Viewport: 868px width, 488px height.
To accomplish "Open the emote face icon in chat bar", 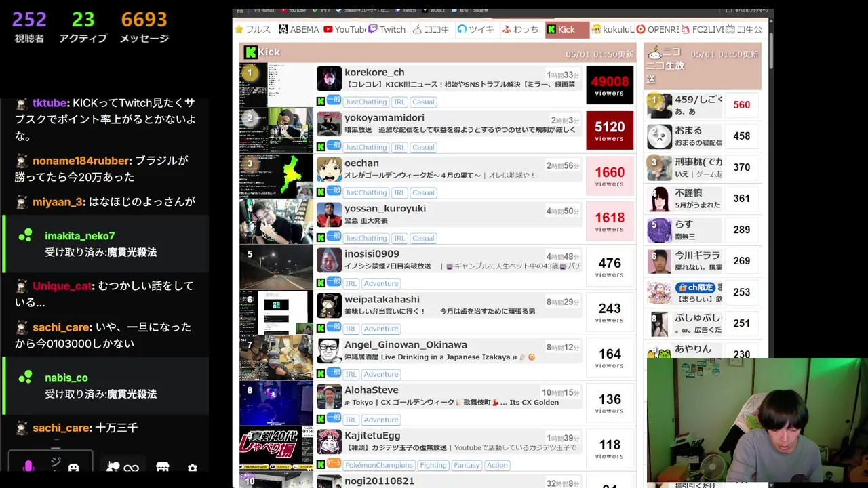I will point(73,468).
